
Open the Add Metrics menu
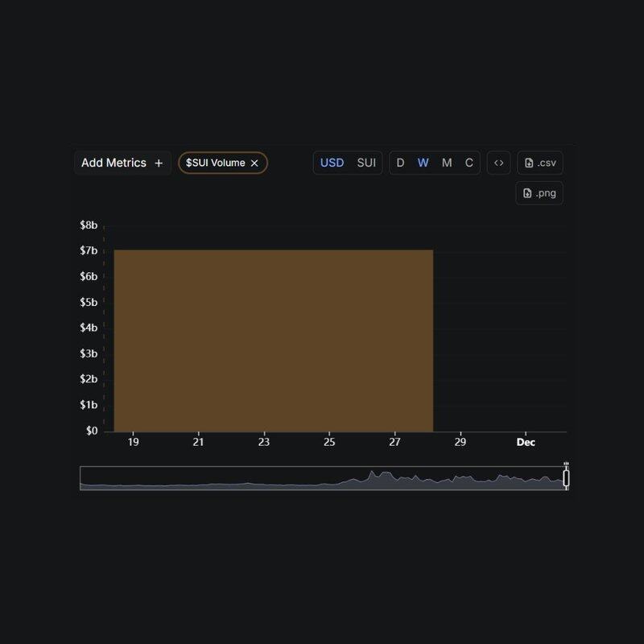pos(114,163)
